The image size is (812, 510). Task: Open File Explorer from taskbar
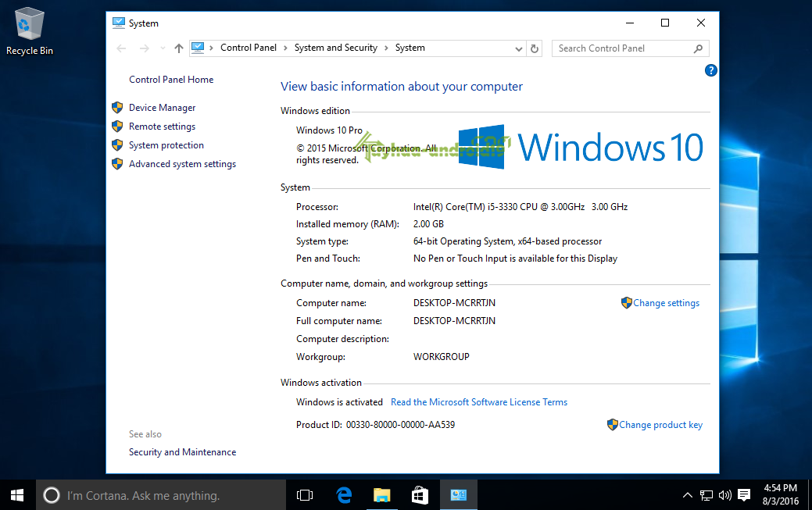coord(381,494)
